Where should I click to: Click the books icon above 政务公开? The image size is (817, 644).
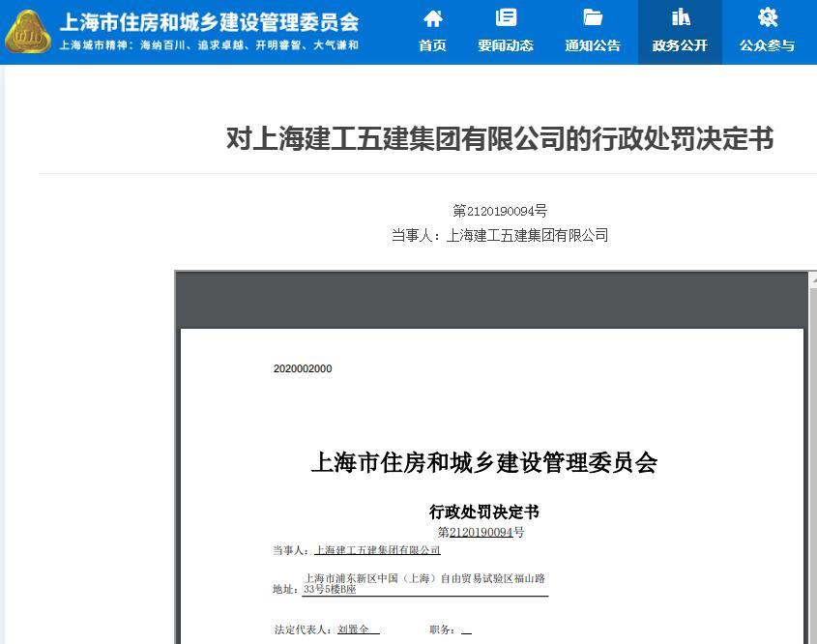[x=681, y=17]
